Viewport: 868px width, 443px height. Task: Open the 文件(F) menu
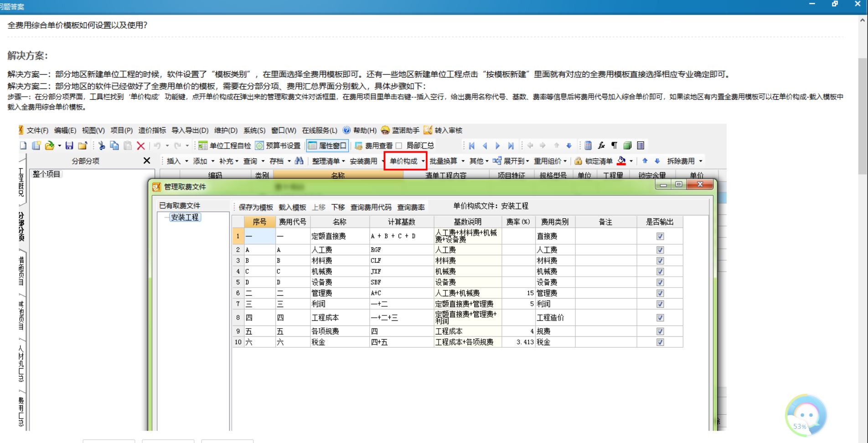[x=37, y=130]
